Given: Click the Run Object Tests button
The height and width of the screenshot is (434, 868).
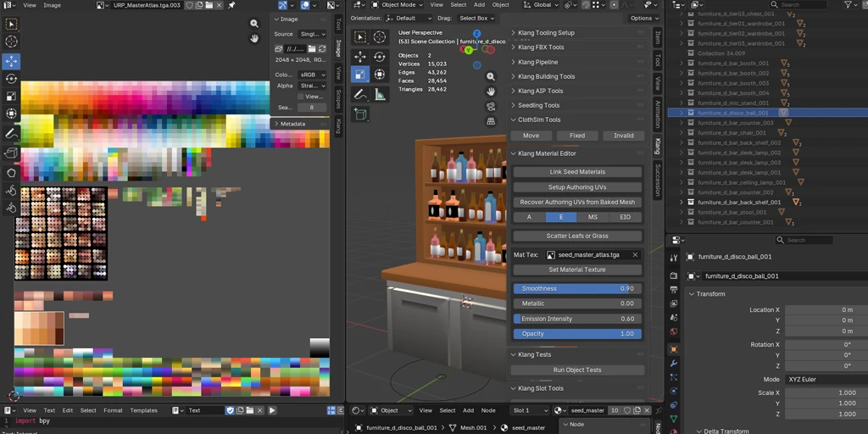Looking at the screenshot, I should [x=576, y=370].
